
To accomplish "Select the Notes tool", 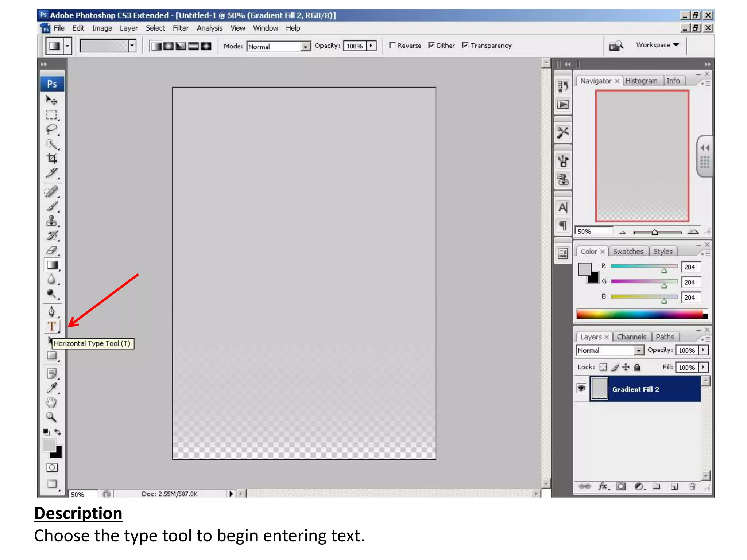I will coord(52,374).
